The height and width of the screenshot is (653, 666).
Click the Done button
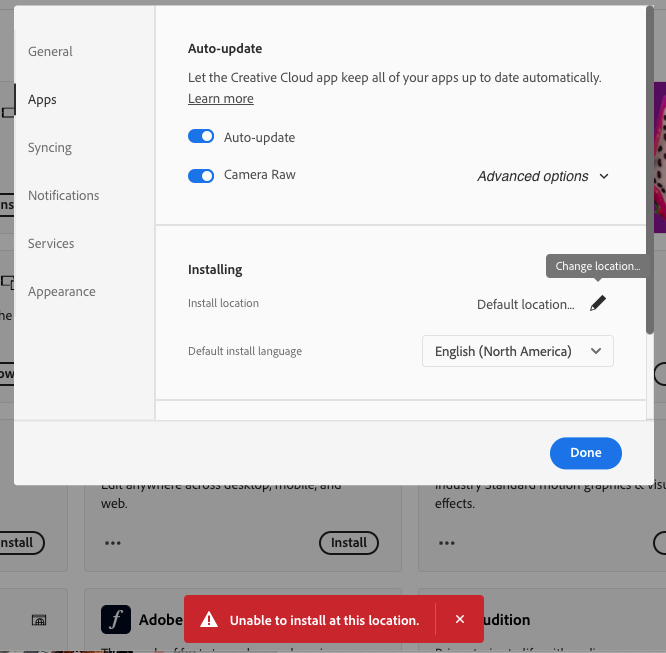pos(586,453)
